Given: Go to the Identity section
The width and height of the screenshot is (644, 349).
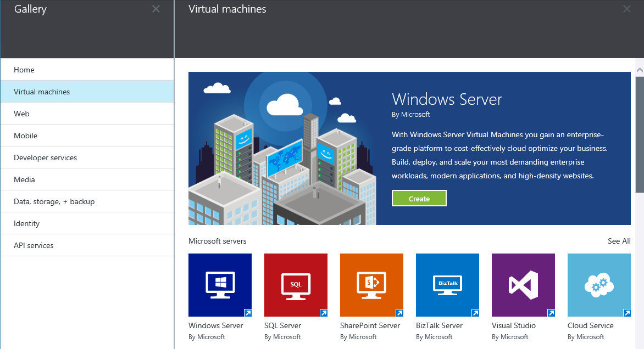Looking at the screenshot, I should tap(27, 223).
